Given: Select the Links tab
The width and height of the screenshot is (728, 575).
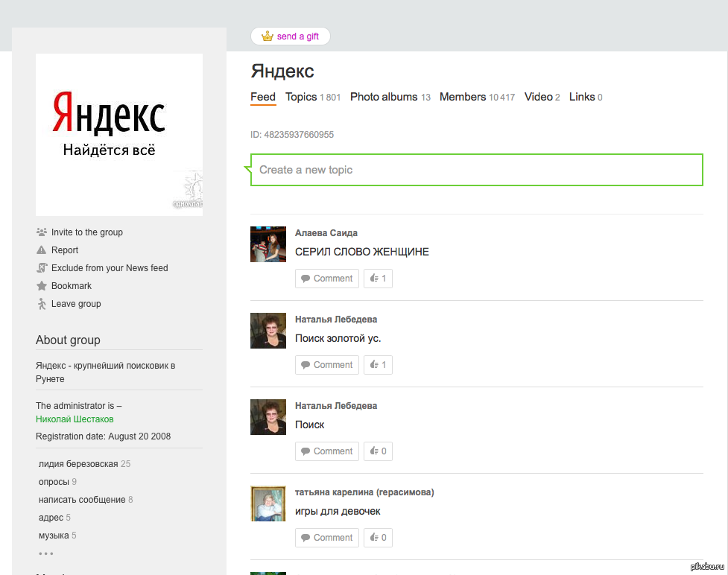Looking at the screenshot, I should pyautogui.click(x=586, y=97).
